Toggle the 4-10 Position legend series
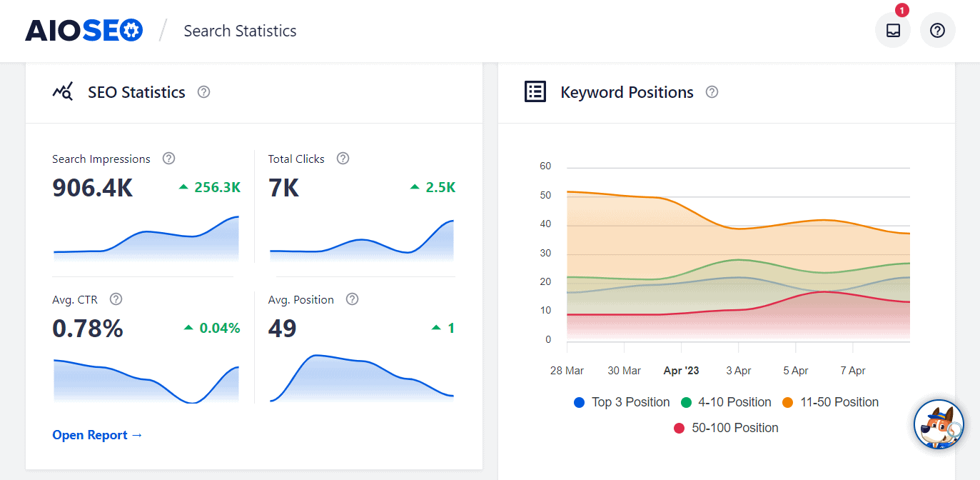Viewport: 980px width, 480px height. [726, 402]
